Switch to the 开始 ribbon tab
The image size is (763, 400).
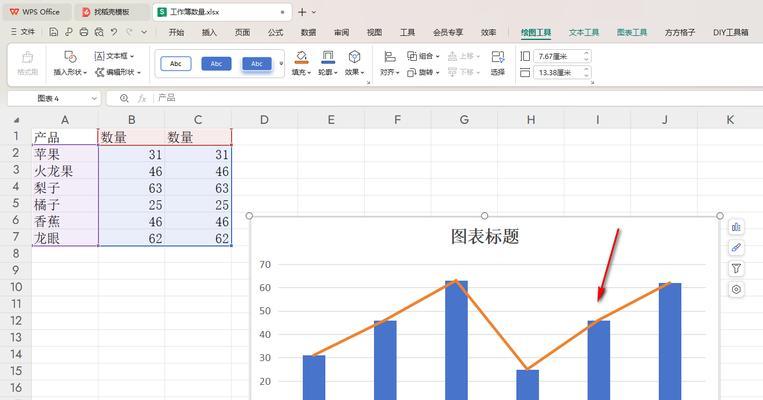176,32
